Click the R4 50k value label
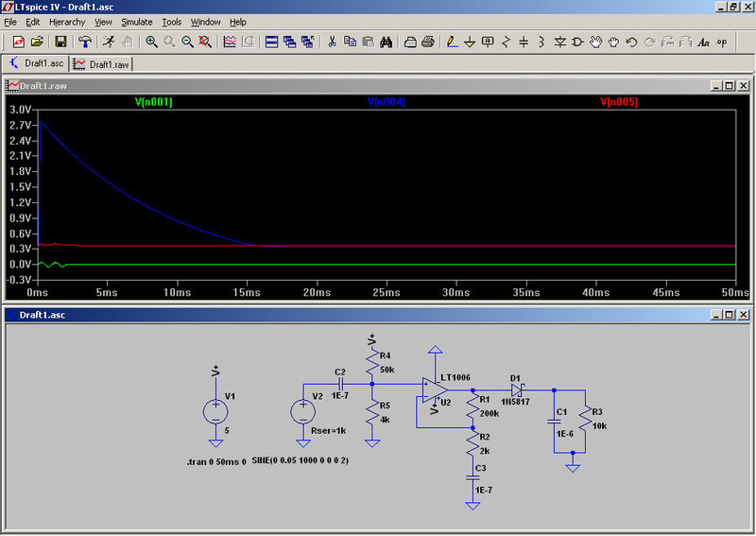756x536 pixels. coord(387,370)
